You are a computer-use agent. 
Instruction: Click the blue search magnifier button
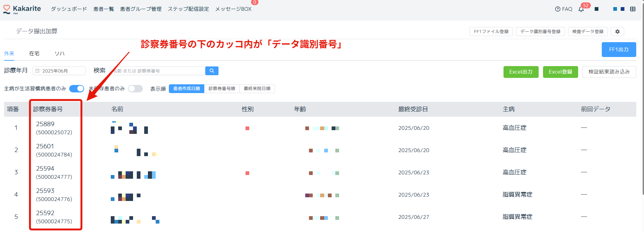click(x=212, y=71)
